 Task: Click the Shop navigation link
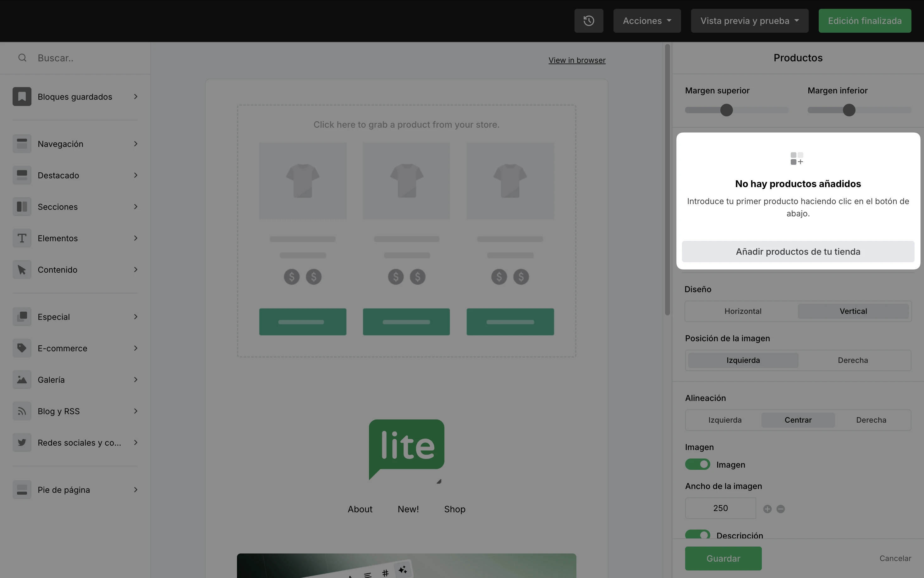point(454,509)
